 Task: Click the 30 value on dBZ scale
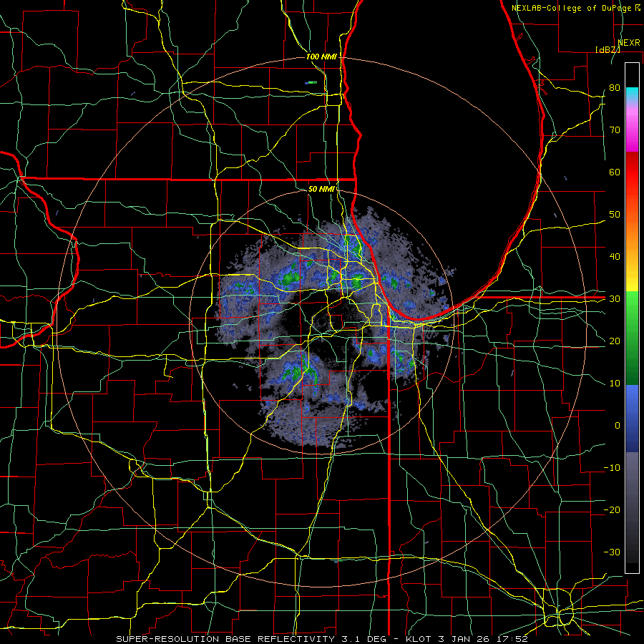[615, 299]
